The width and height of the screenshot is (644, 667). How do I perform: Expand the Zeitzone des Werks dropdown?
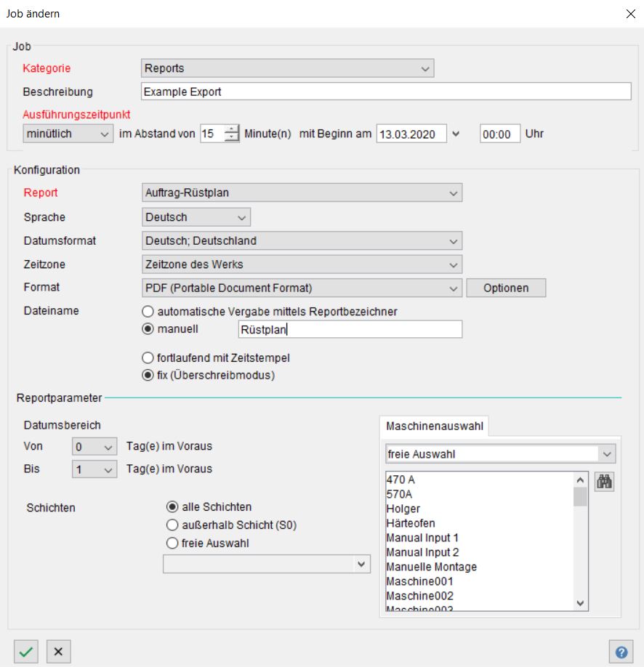click(x=302, y=264)
